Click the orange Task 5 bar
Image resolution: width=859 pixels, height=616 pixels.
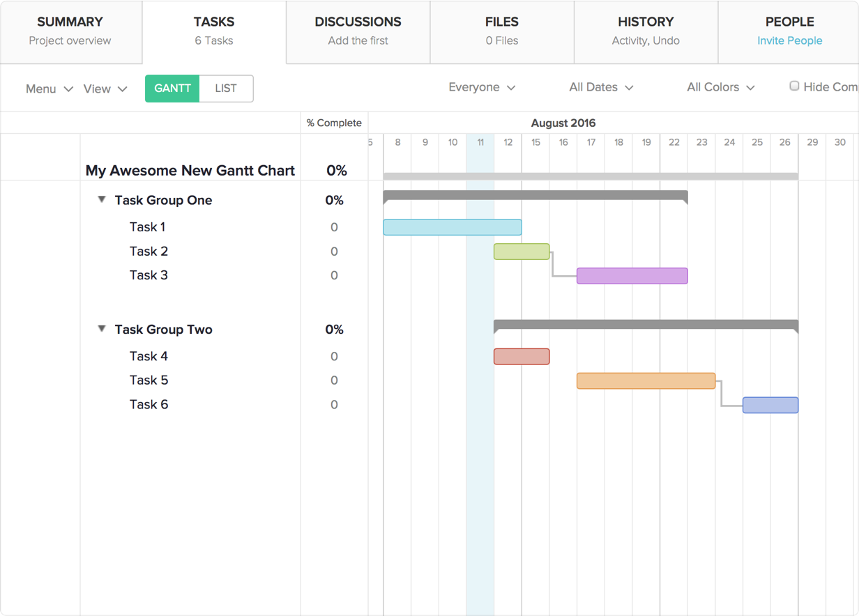[646, 380]
